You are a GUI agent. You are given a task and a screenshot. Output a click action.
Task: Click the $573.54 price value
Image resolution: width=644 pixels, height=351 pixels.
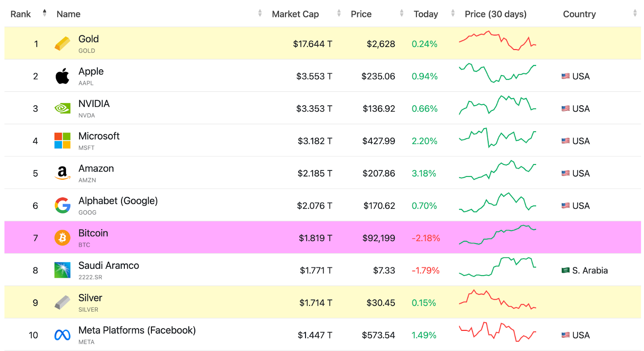coord(378,335)
